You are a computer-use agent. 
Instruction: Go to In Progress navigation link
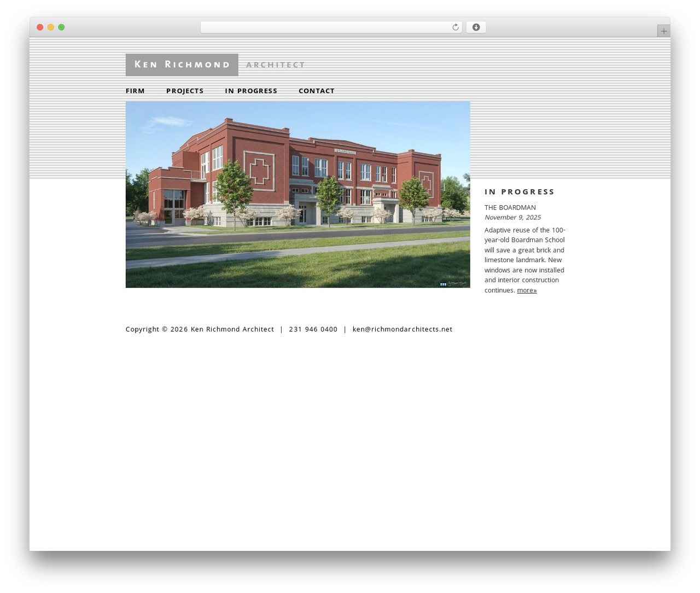click(x=251, y=91)
